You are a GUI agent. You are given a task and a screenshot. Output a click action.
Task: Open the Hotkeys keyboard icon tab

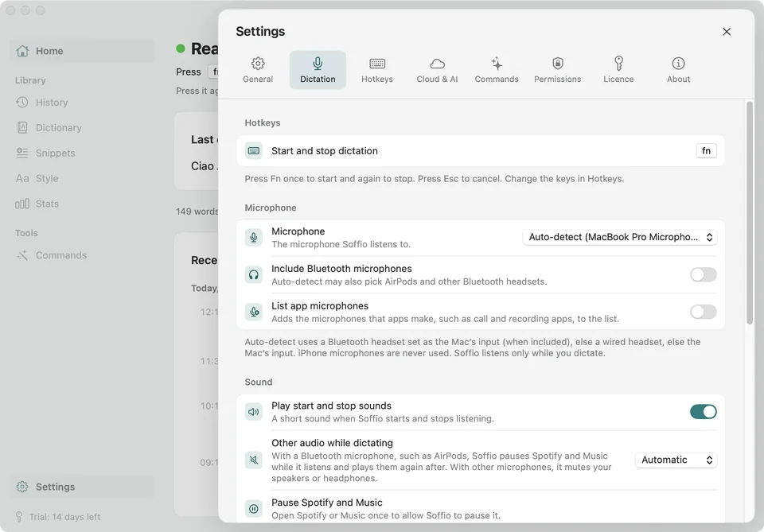(377, 64)
